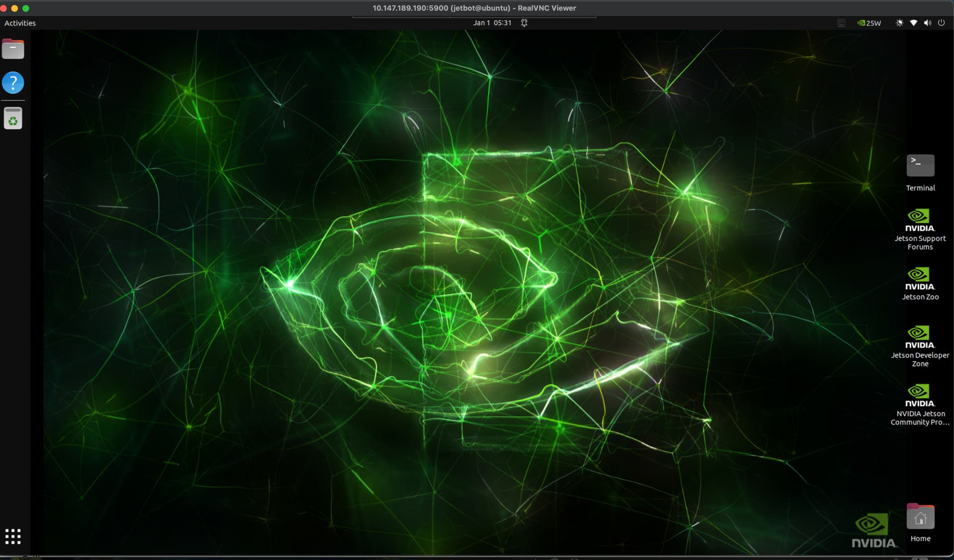Open the Files app in the dock
The width and height of the screenshot is (954, 560).
coord(13,49)
